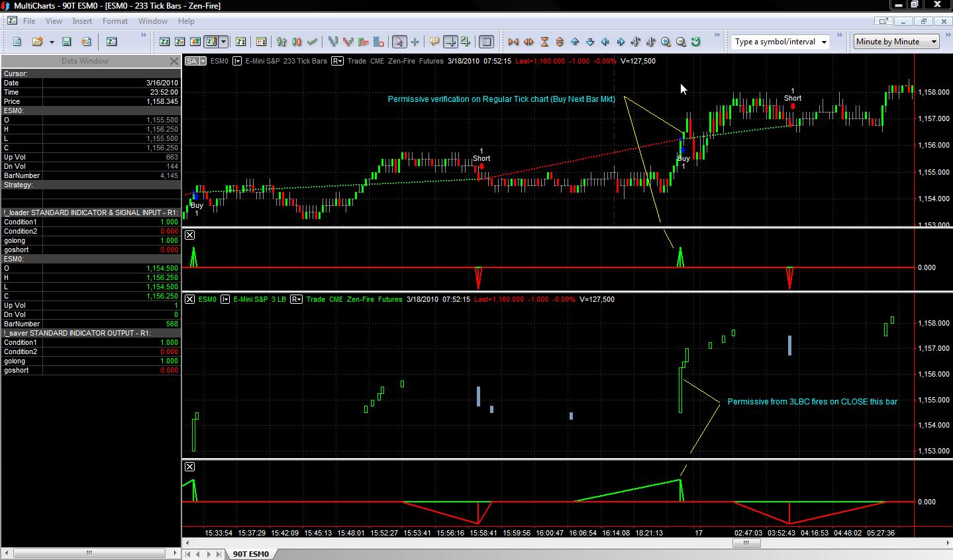Open the I dropdown on the 3 LB chart
Screen dimensions: 953x560
(225, 299)
